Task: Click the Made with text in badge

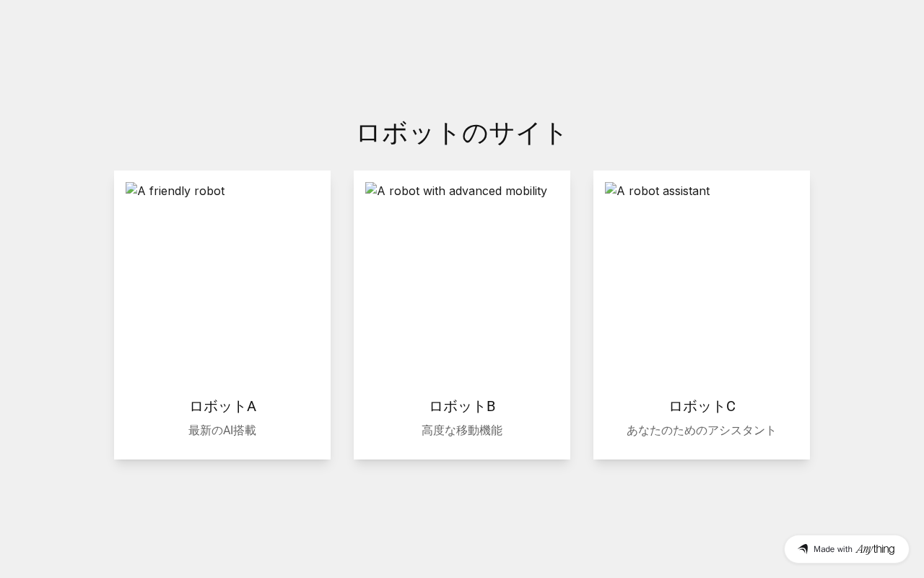Action: click(x=833, y=549)
